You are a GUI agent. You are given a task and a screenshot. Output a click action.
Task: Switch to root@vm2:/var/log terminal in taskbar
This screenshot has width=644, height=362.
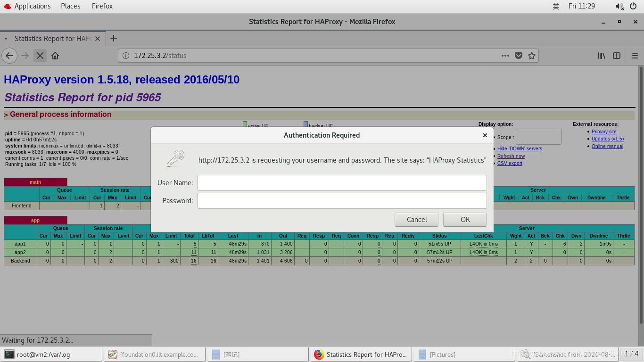[51, 354]
